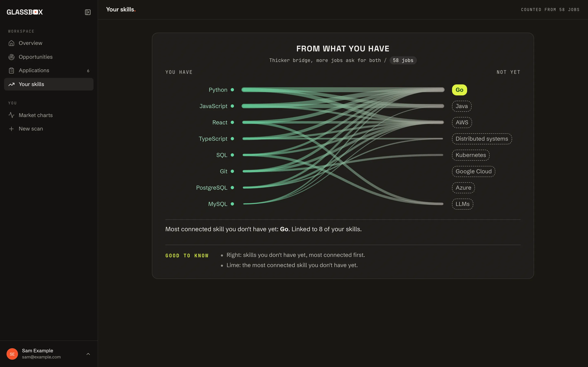Click the Opportunities target icon
Viewport: 588px width, 367px height.
click(11, 57)
